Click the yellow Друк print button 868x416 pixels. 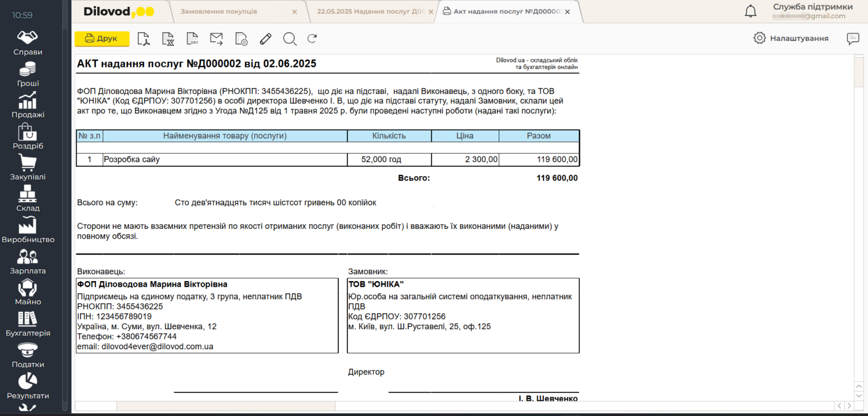[x=102, y=39]
